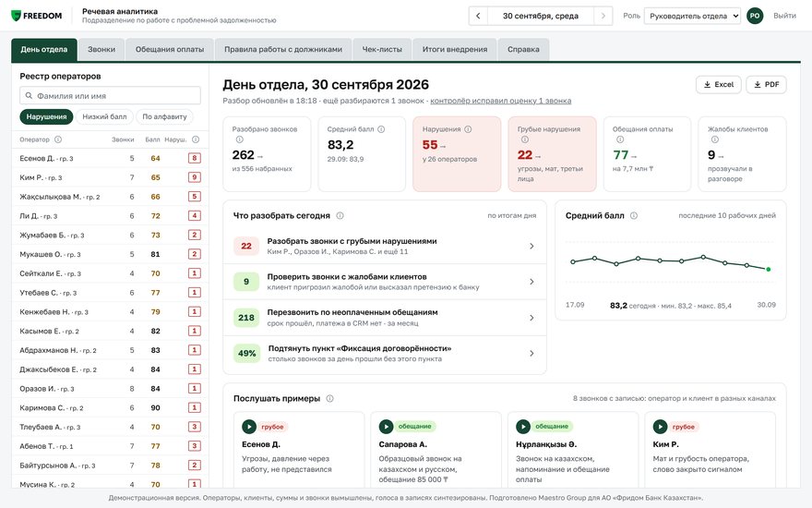The width and height of the screenshot is (812, 508).
Task: Click violations badge 8 for Есенов Д.
Action: [x=194, y=158]
